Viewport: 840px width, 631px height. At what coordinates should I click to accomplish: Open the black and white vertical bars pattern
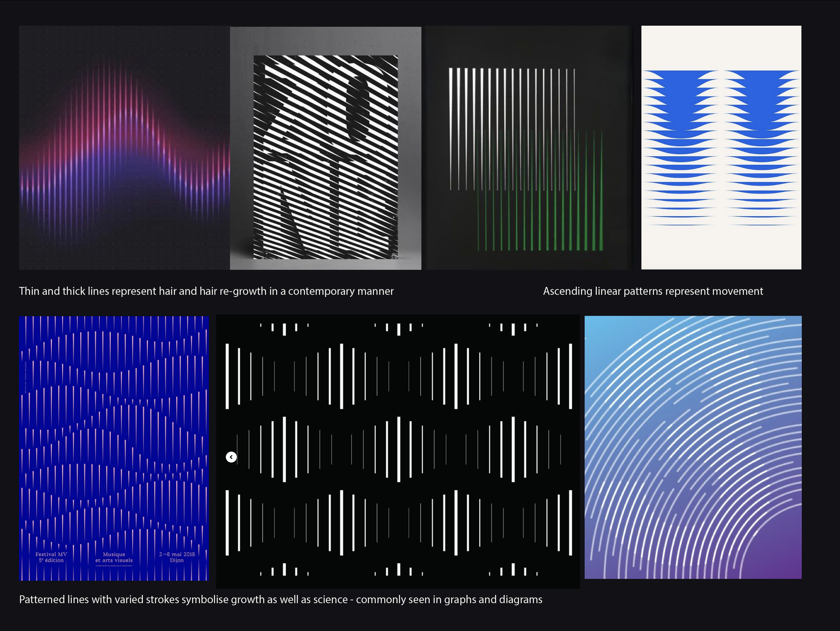click(x=398, y=451)
